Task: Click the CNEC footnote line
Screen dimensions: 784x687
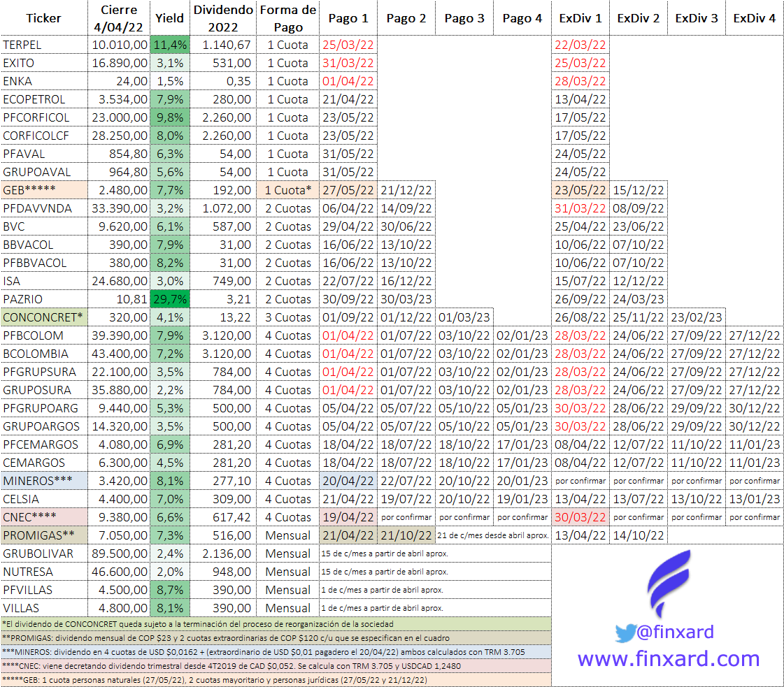Action: pos(276,666)
